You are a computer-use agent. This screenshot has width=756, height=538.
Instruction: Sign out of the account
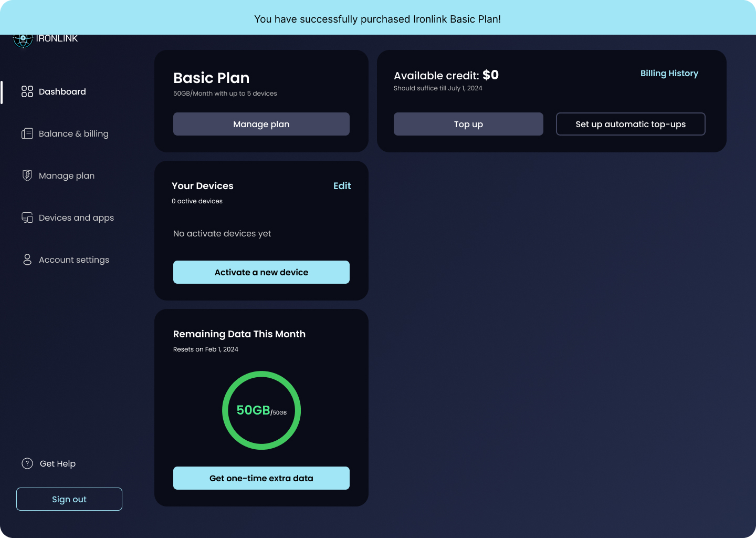pyautogui.click(x=69, y=499)
